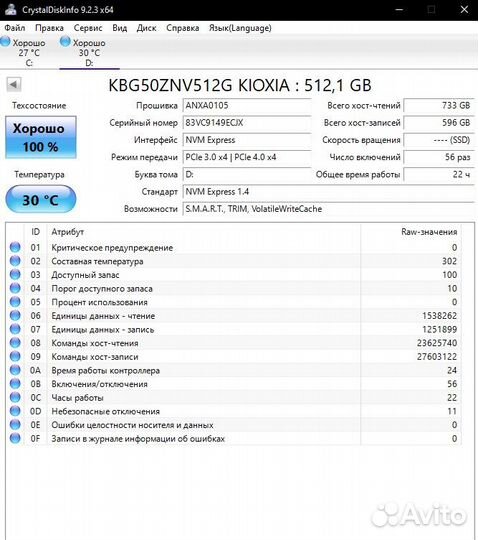This screenshot has width=478, height=540.
Task: Click raw value 1251899
Action: tap(439, 329)
